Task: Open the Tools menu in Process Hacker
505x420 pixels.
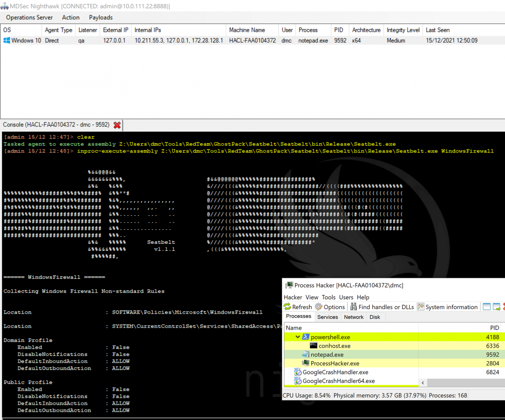Action: pyautogui.click(x=328, y=297)
